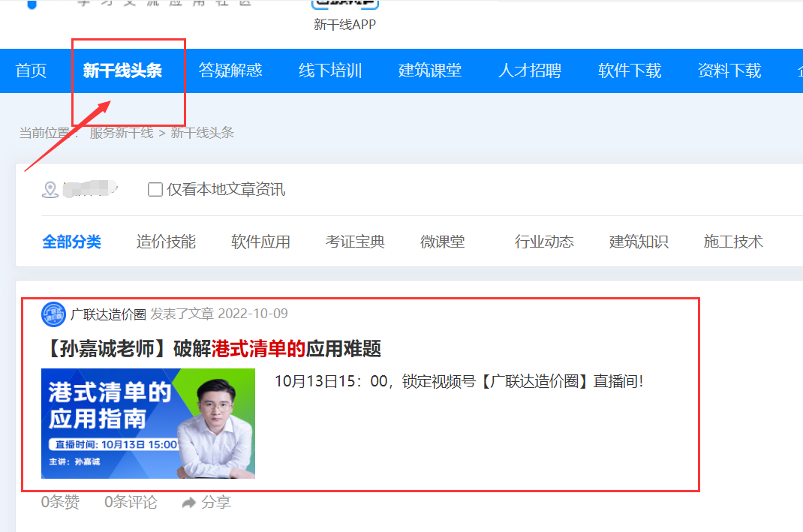The image size is (803, 532).
Task: Go to the 答疑解惑 navigation tab
Action: click(230, 70)
